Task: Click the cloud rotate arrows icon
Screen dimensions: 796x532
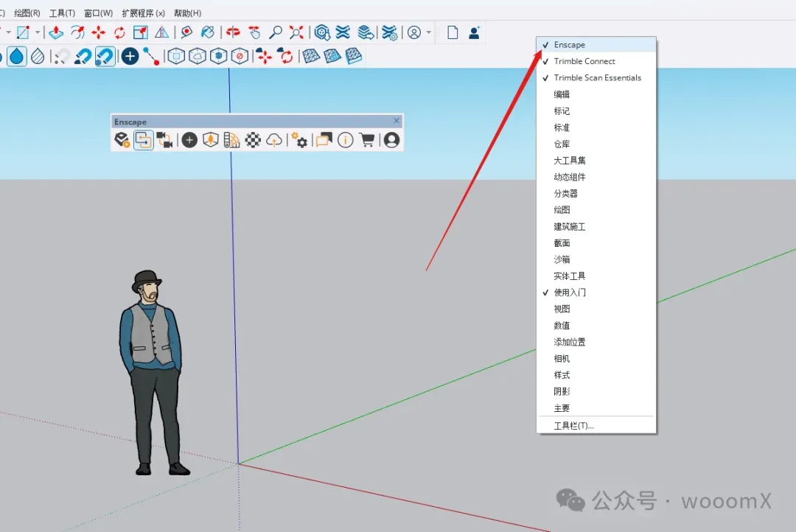Action: pyautogui.click(x=286, y=56)
